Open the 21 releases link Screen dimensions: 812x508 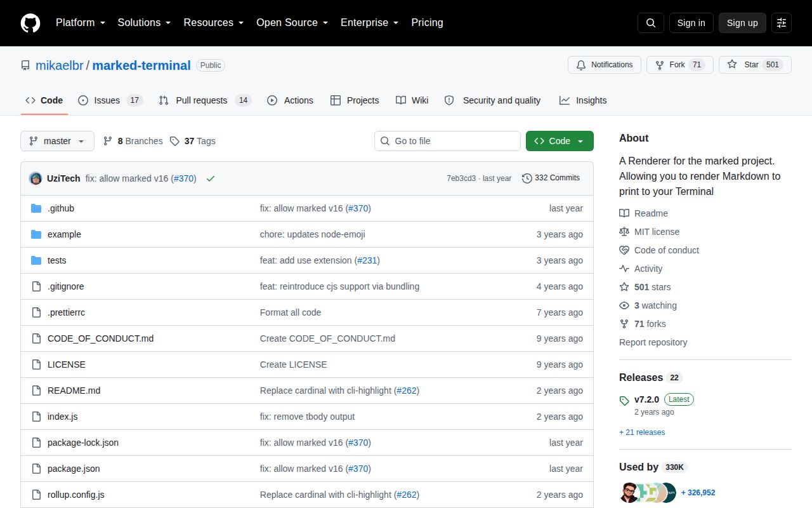point(642,432)
